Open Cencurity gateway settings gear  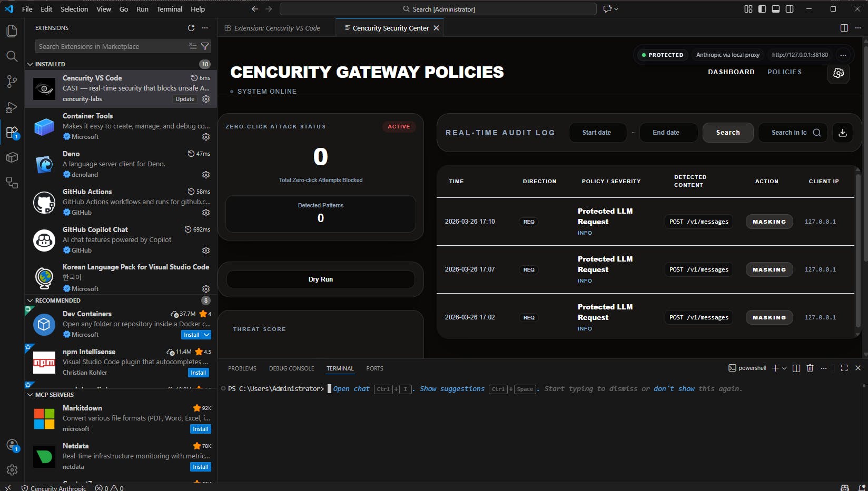(x=839, y=73)
